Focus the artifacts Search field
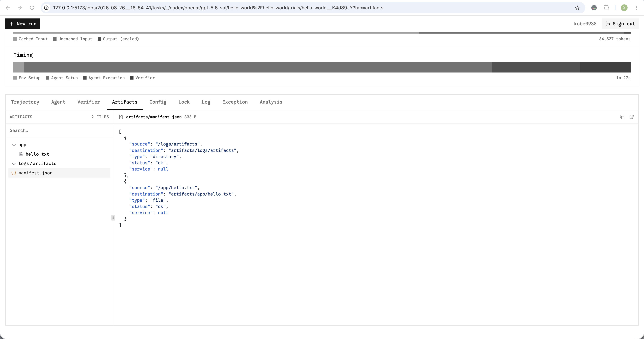This screenshot has width=644, height=339. coord(59,130)
